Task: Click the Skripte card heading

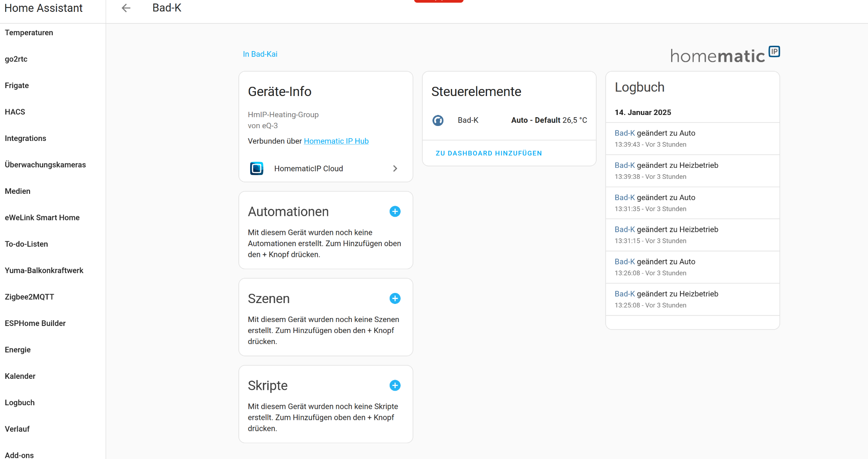Action: (x=268, y=385)
